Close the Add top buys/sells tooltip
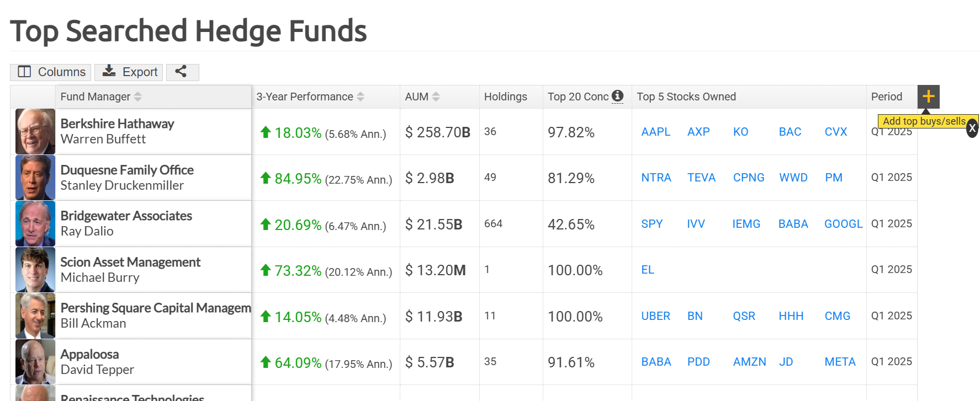 pos(972,128)
